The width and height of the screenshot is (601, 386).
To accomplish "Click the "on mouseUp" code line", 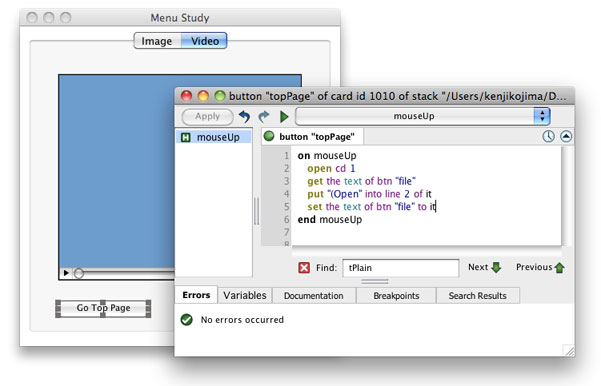I will 327,156.
